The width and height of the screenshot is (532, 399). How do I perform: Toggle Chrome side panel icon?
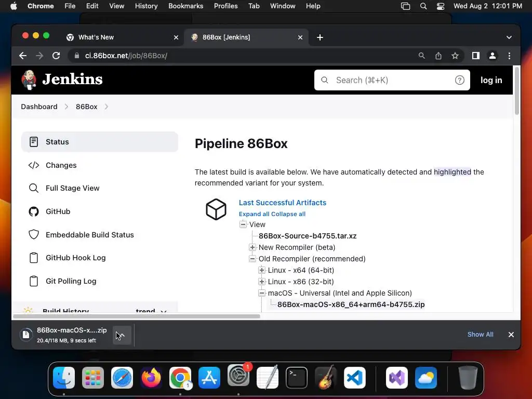[x=476, y=56]
